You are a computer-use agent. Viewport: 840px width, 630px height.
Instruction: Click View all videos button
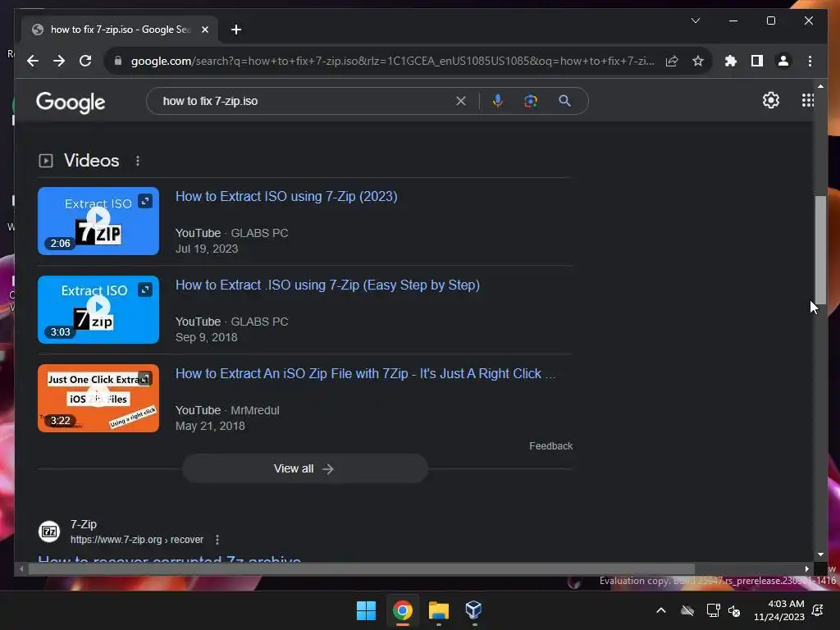(305, 468)
